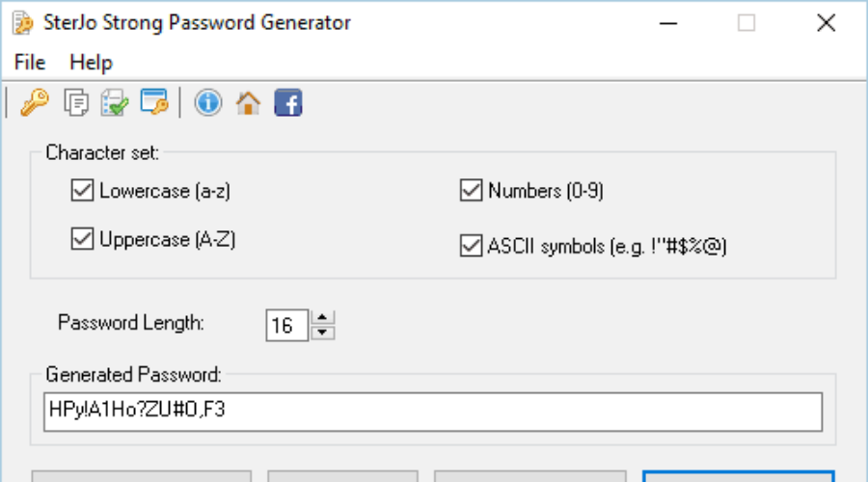Open the File menu

click(x=30, y=63)
